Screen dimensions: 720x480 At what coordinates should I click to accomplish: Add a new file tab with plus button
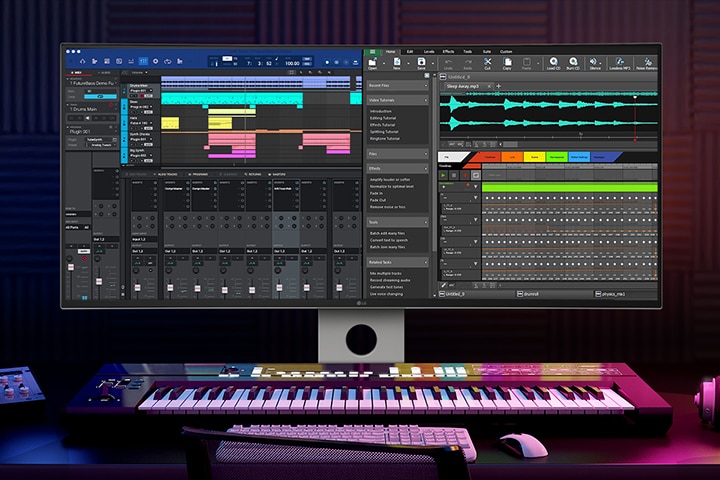498,87
